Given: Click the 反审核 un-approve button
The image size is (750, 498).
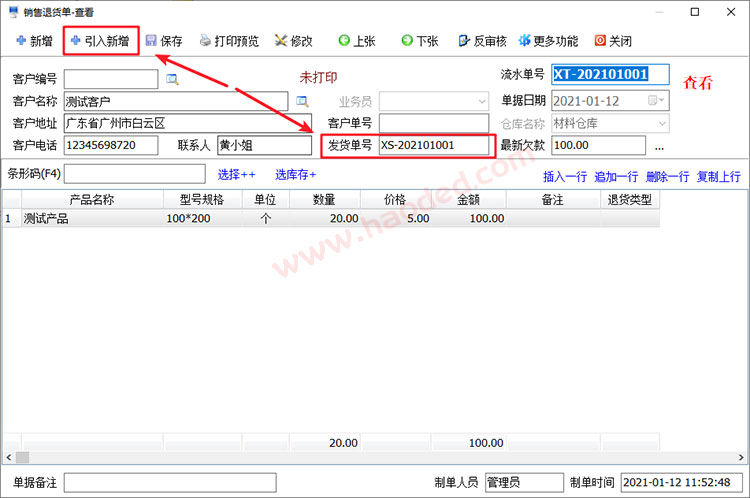Looking at the screenshot, I should coord(482,41).
